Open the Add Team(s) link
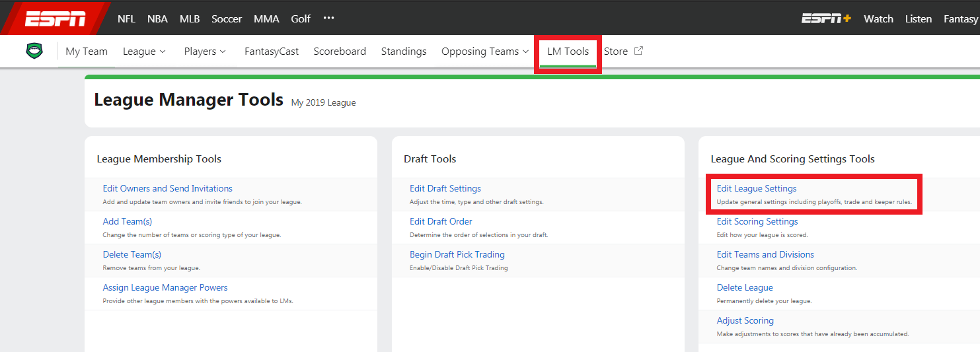Image resolution: width=980 pixels, height=352 pixels. click(128, 221)
